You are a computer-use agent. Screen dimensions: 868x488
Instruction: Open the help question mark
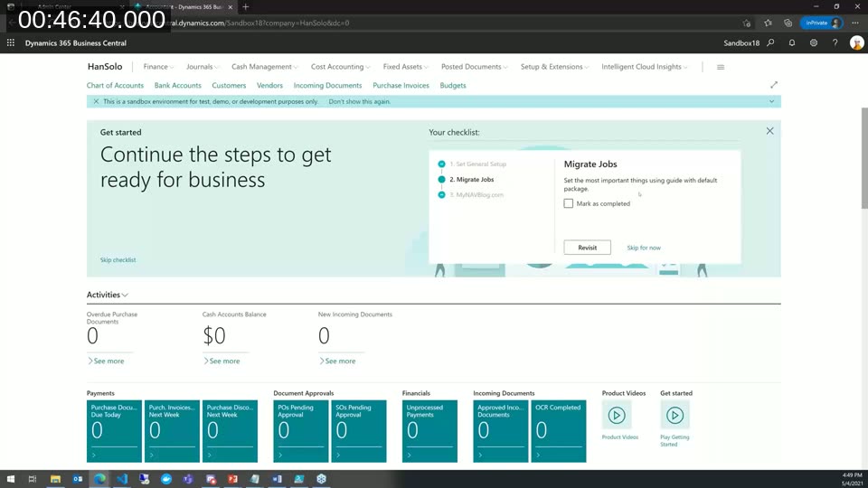(x=835, y=42)
